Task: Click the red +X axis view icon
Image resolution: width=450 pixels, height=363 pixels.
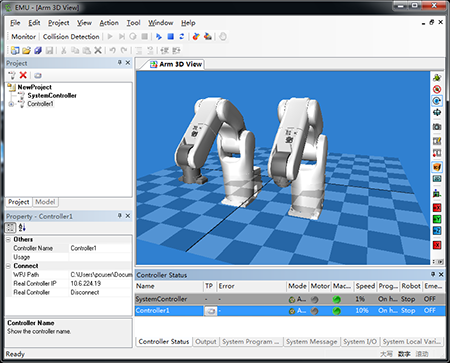Action: (437, 208)
